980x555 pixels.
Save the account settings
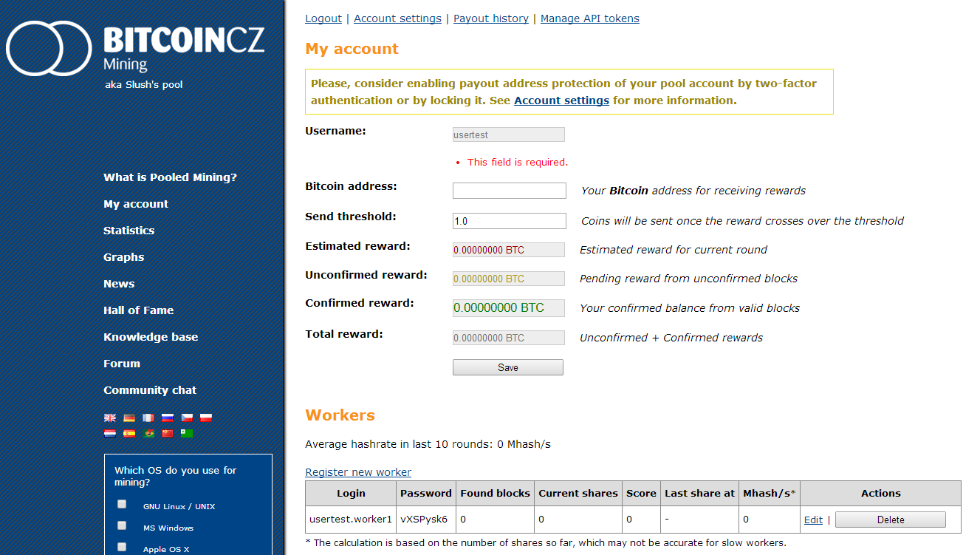pyautogui.click(x=508, y=367)
